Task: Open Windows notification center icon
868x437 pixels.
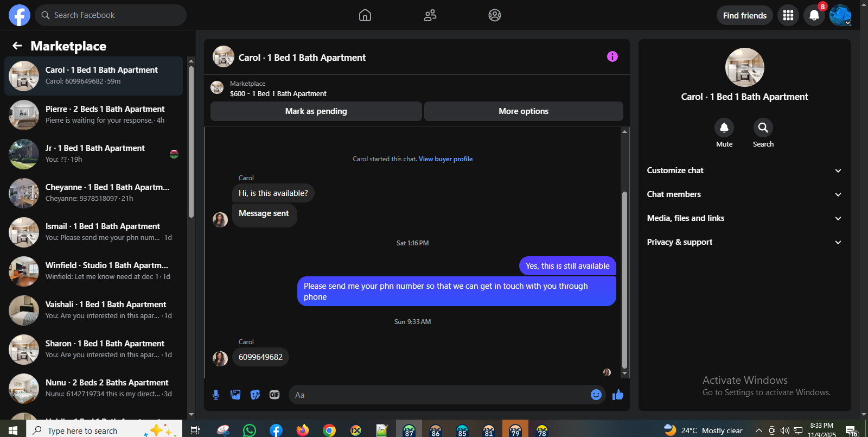Action: point(851,430)
